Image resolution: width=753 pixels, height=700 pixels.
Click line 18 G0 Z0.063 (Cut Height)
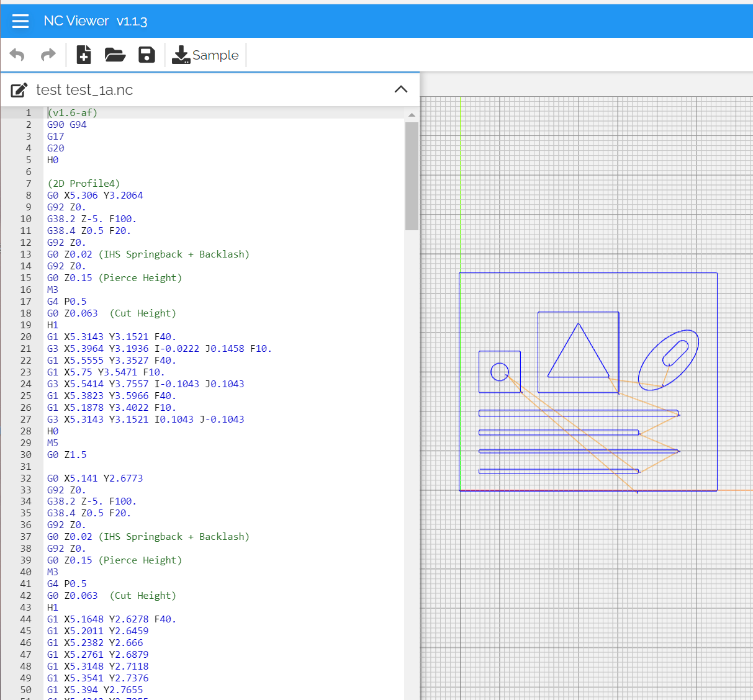point(112,313)
